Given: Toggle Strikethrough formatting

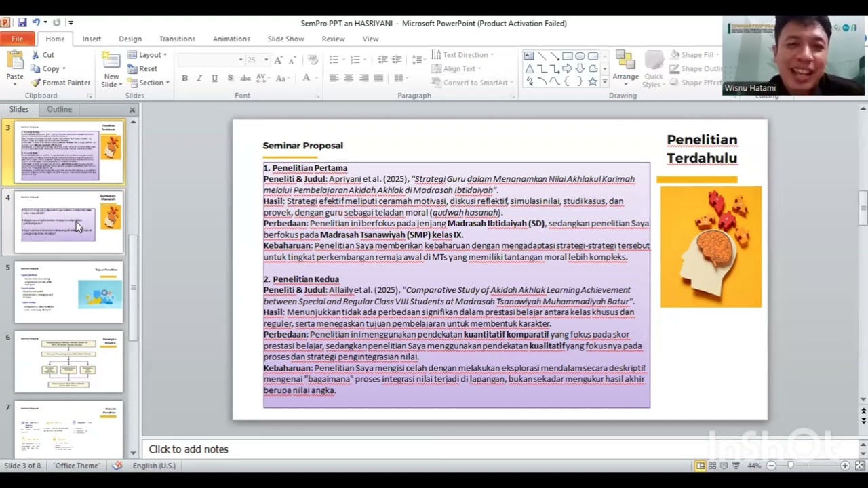Looking at the screenshot, I should pos(245,78).
